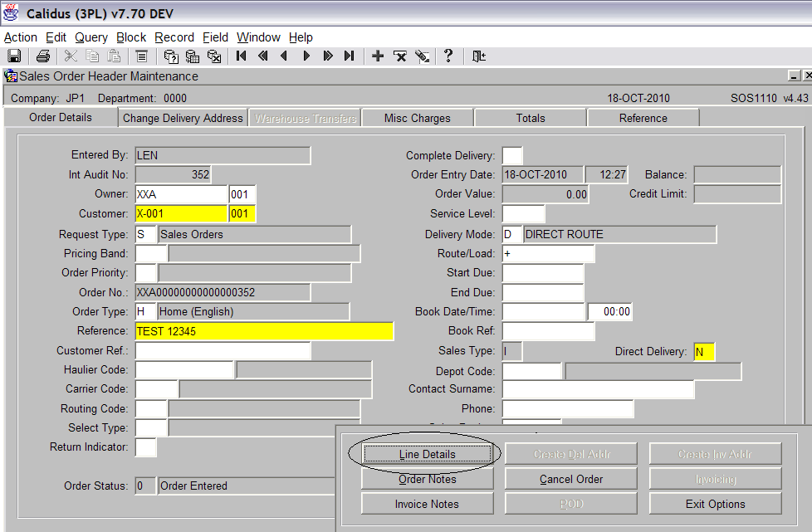Viewport: 812px width, 532px height.
Task: Open the Block menu
Action: pos(131,37)
